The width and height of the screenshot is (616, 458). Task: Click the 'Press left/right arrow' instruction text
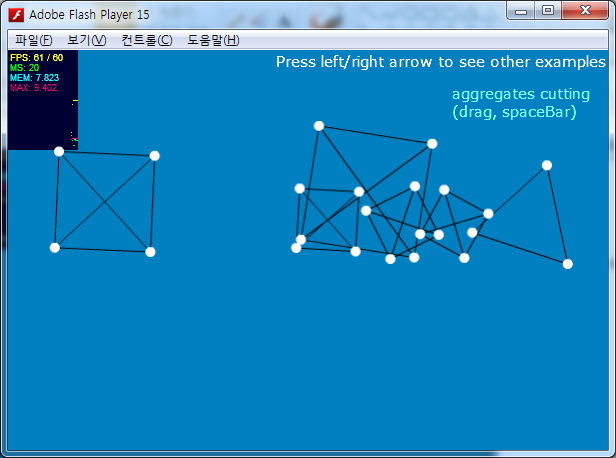point(440,62)
